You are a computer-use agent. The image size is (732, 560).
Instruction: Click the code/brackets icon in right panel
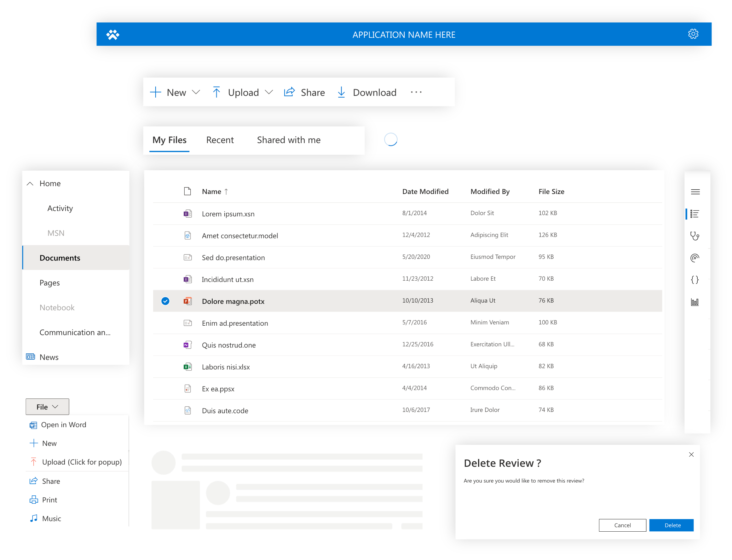point(696,279)
